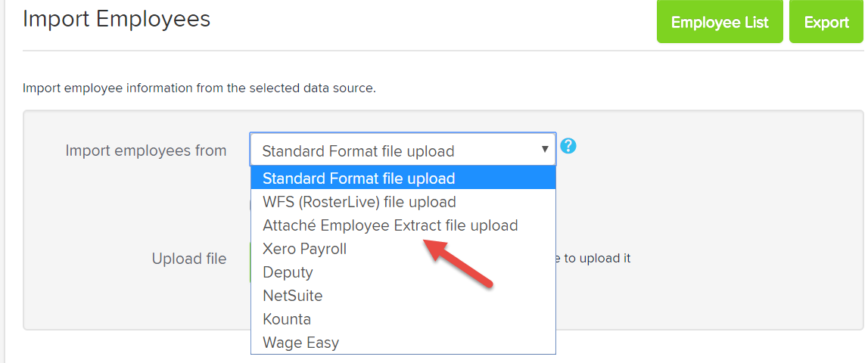Click the Import Employees page heading
Screen dimensions: 868x363
click(117, 19)
